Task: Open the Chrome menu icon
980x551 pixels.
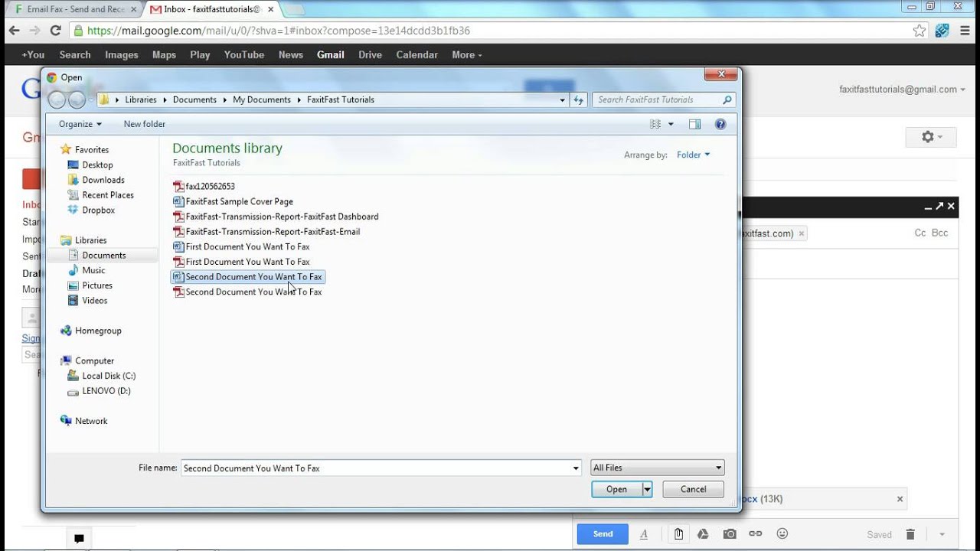Action: click(964, 31)
